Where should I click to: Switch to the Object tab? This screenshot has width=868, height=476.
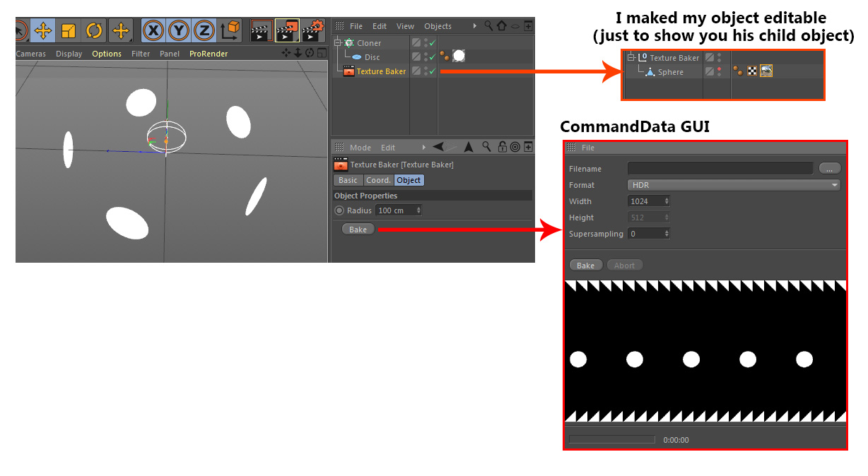tap(409, 180)
